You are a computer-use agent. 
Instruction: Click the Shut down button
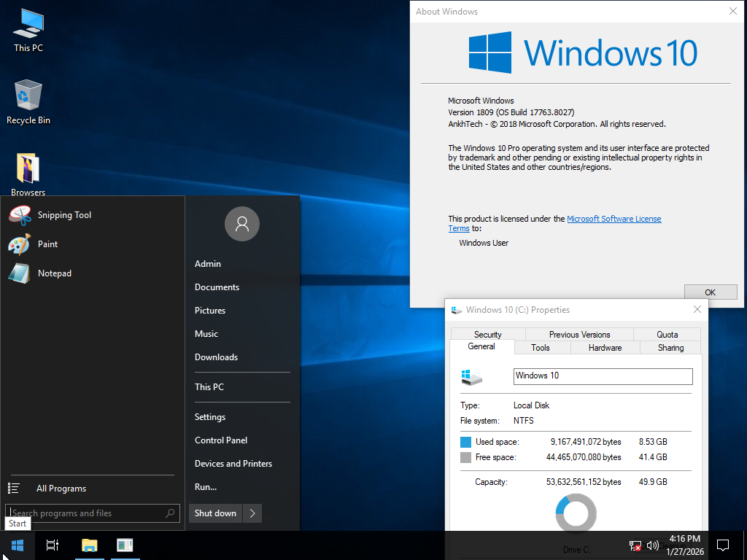214,513
